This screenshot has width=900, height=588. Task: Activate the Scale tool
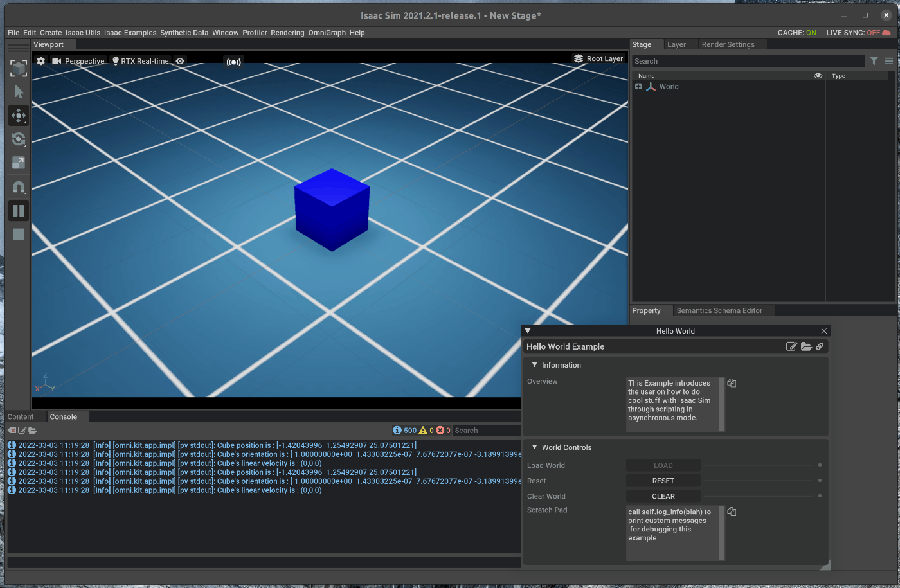[x=19, y=163]
